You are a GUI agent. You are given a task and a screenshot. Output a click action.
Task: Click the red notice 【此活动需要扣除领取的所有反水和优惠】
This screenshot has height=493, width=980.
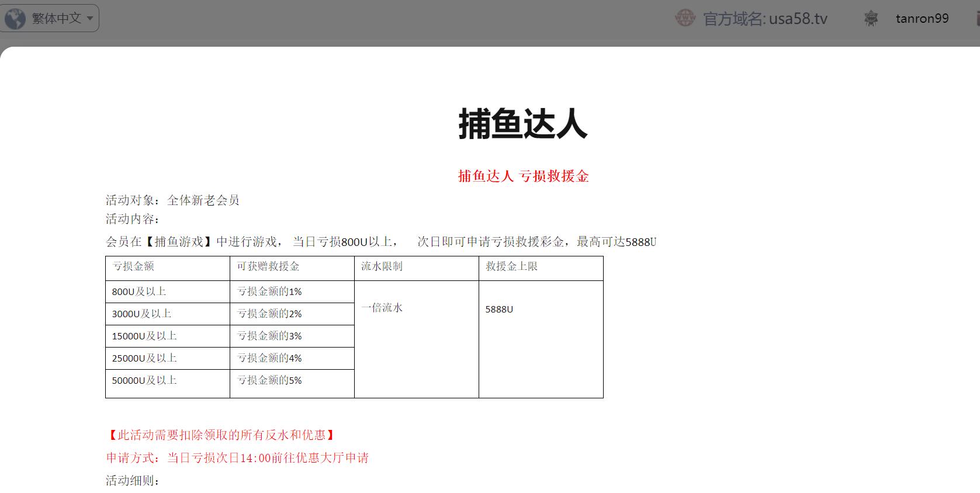221,435
